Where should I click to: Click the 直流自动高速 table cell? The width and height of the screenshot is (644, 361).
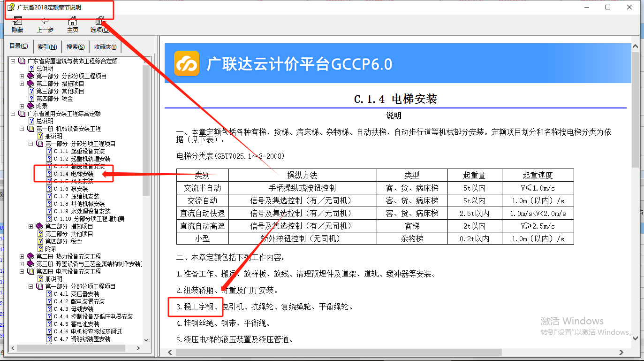(x=203, y=226)
